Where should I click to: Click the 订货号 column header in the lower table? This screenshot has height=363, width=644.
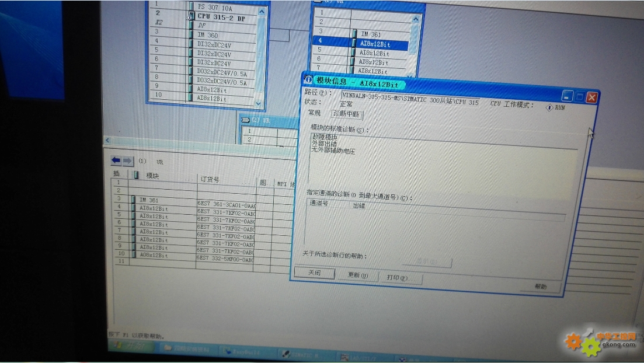click(x=210, y=179)
